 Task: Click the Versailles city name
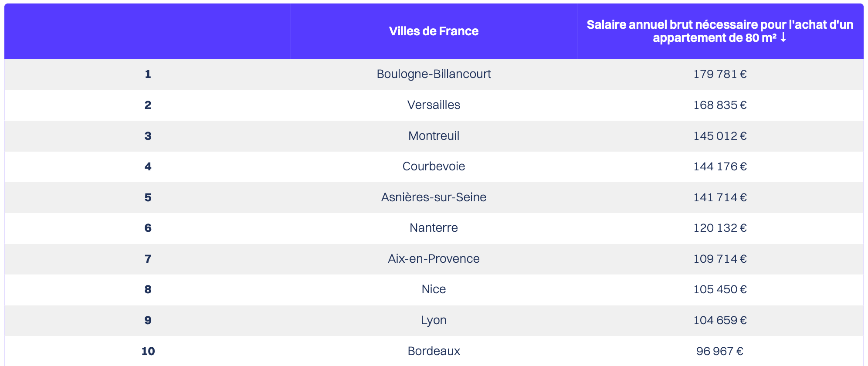[x=434, y=105]
